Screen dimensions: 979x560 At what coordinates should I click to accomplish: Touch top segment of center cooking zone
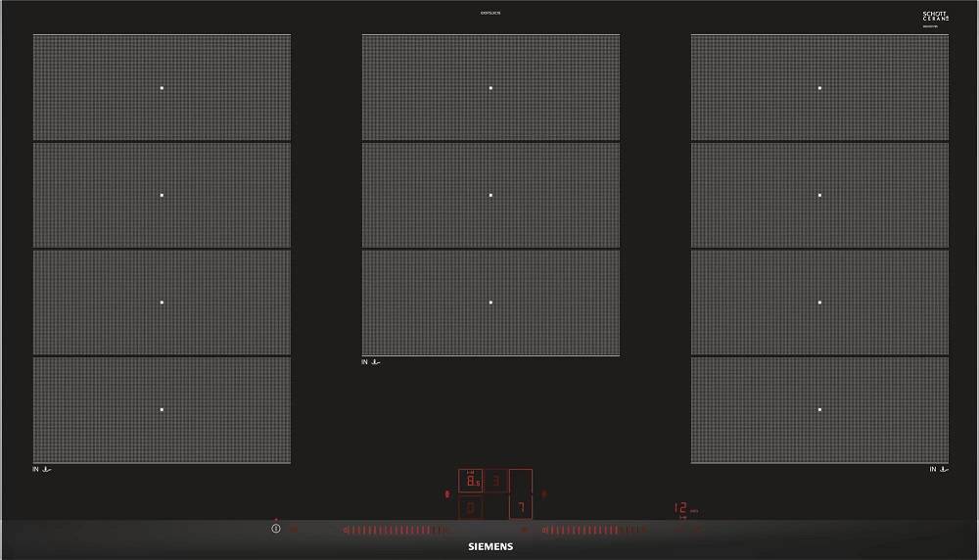point(490,87)
